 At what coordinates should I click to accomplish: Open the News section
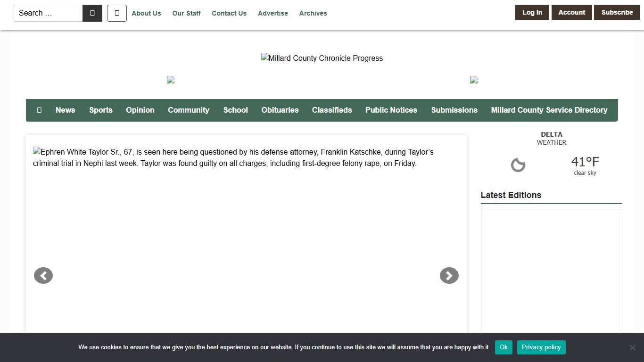65,110
